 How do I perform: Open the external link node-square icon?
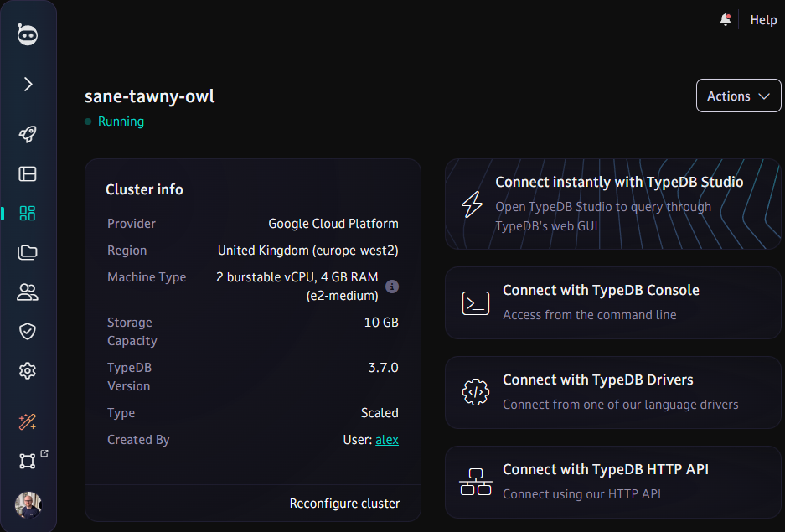click(x=29, y=461)
